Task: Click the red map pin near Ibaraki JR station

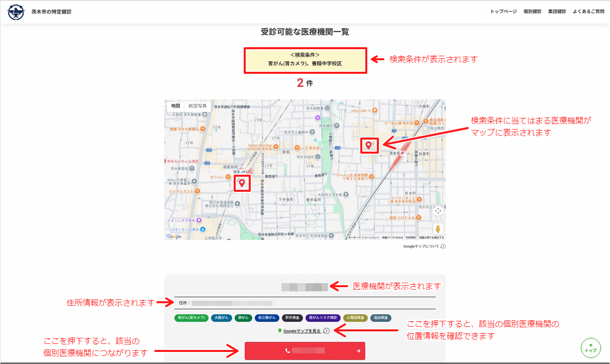Action: pyautogui.click(x=242, y=183)
